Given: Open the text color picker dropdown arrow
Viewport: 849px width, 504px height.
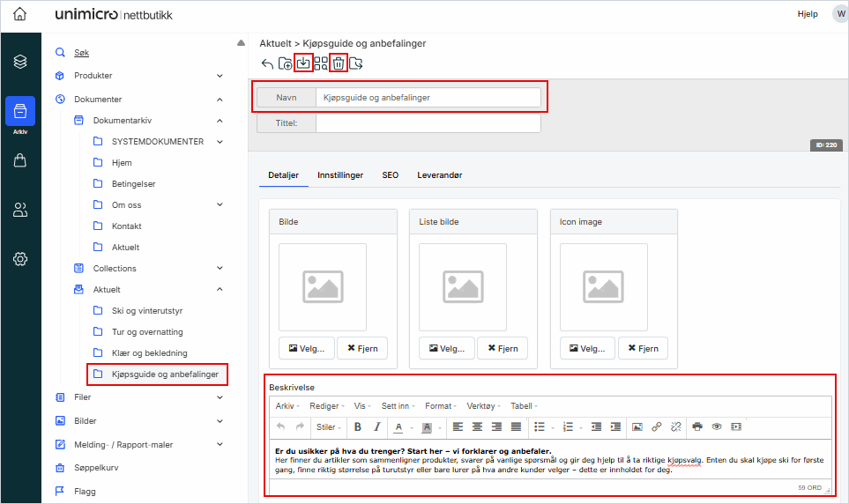Looking at the screenshot, I should [x=413, y=427].
